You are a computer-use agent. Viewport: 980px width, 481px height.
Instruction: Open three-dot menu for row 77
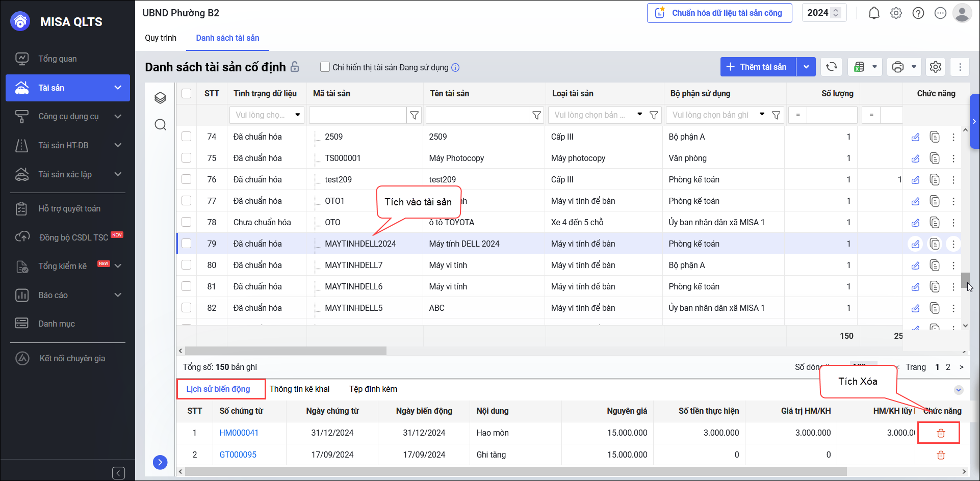pos(953,201)
